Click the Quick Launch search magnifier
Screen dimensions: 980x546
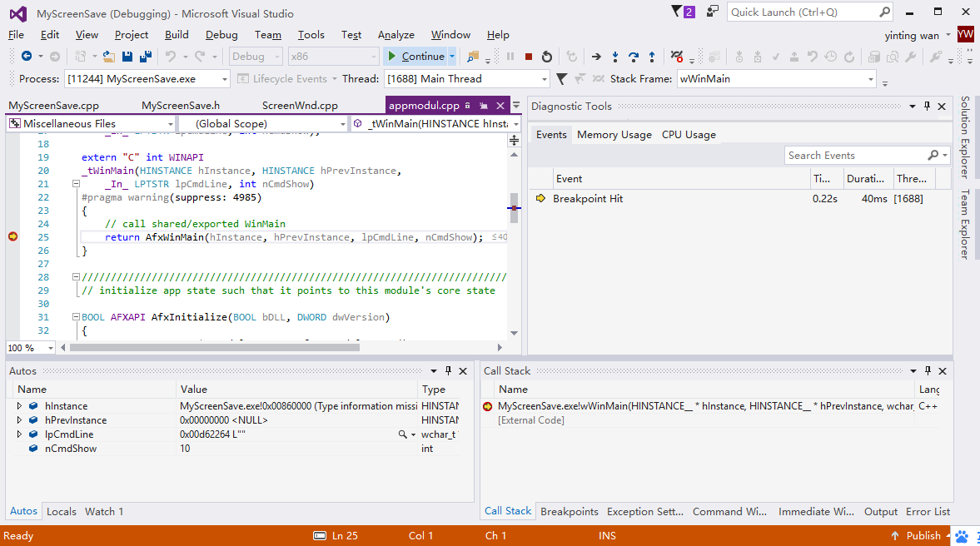point(884,12)
